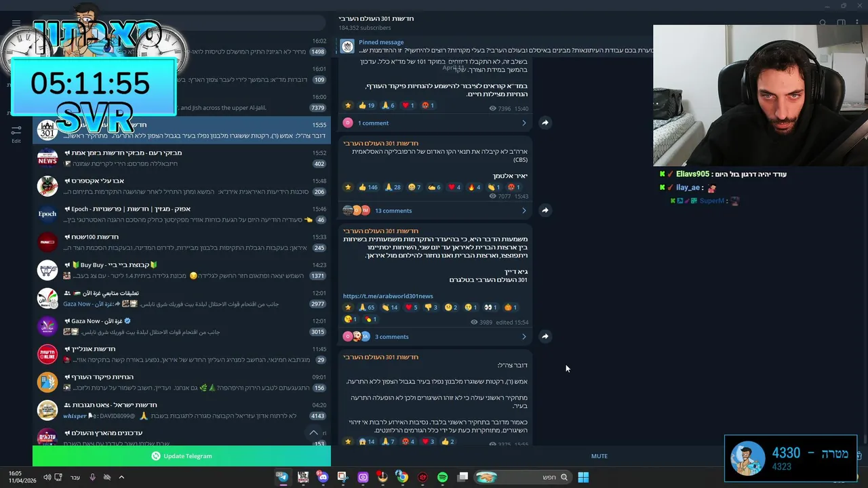This screenshot has width=868, height=488.
Task: Click the Windows taskbar search box
Action: tap(522, 477)
